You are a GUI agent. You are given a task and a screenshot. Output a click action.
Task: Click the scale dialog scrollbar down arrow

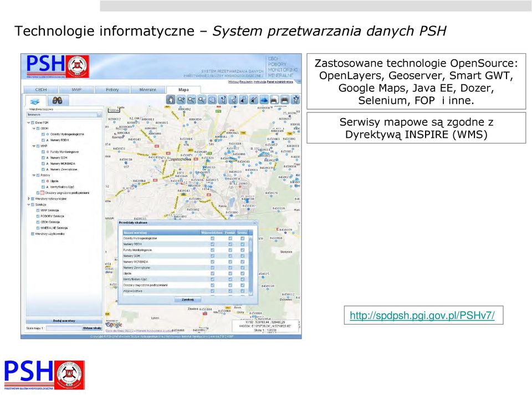point(250,293)
